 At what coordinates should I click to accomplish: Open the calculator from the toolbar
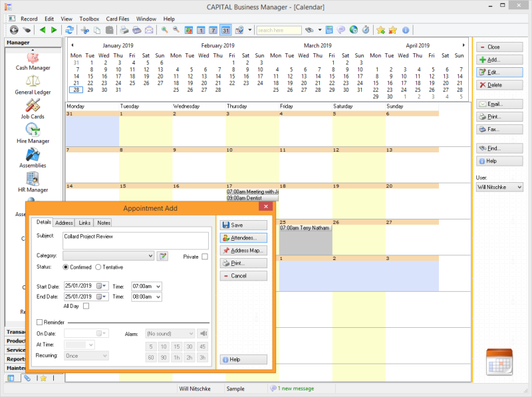coord(329,30)
